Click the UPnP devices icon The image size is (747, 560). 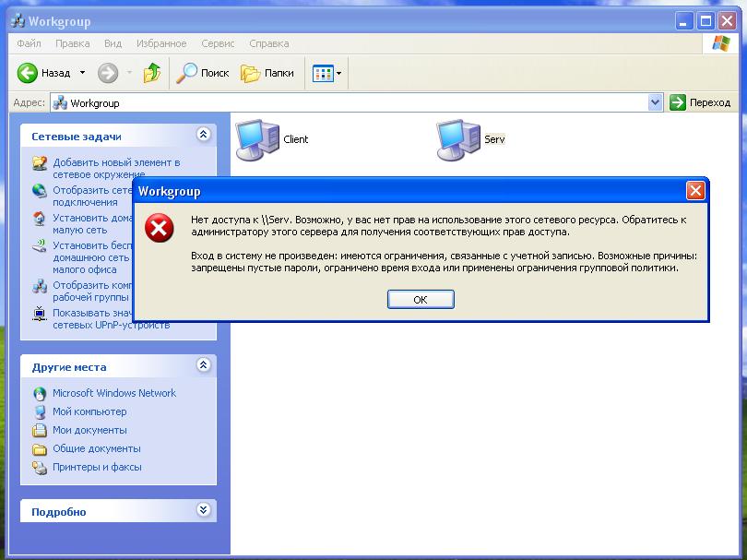pyautogui.click(x=40, y=313)
